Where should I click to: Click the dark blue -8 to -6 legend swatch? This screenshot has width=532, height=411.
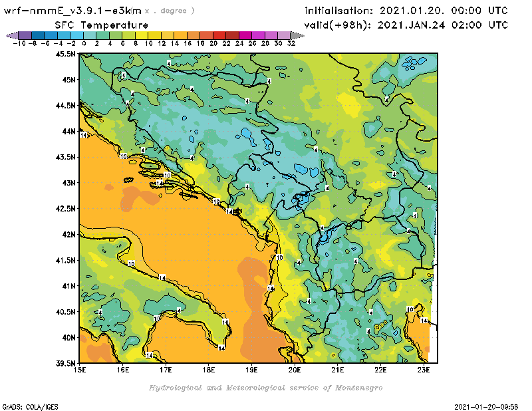pyautogui.click(x=38, y=35)
